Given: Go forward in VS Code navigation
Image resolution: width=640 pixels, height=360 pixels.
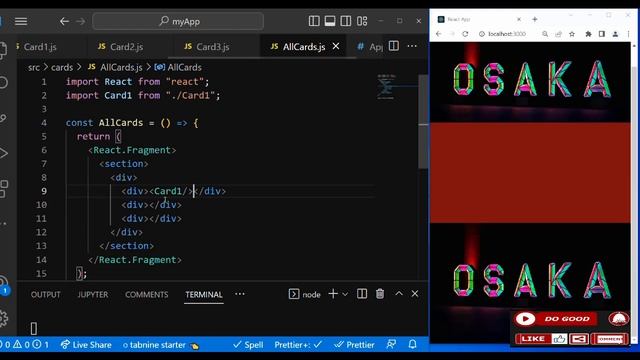Looking at the screenshot, I should click(81, 21).
